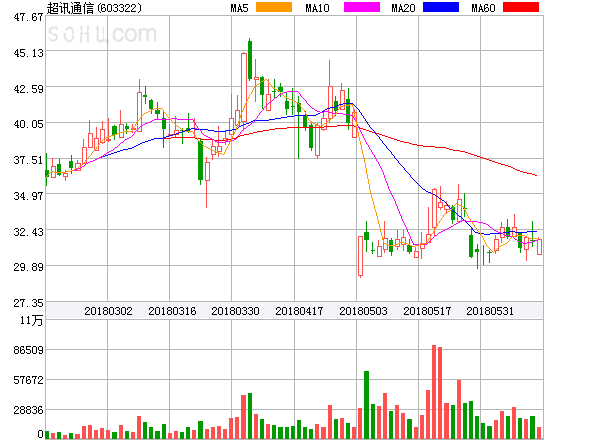Click the MA60 legend label
This screenshot has width=600, height=440.
pyautogui.click(x=483, y=8)
